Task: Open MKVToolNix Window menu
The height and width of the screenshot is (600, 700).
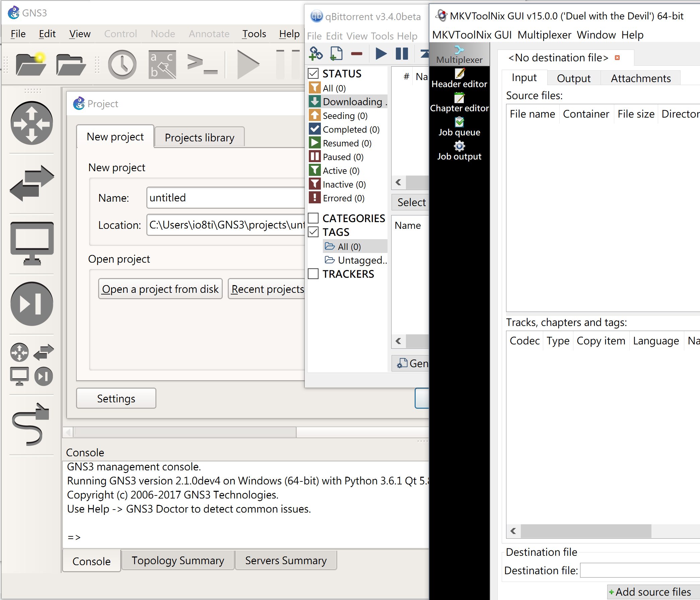Action: pyautogui.click(x=596, y=35)
